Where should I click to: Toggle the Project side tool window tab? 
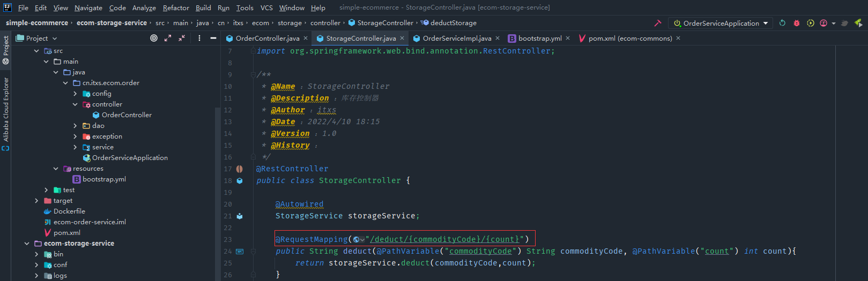pos(6,49)
